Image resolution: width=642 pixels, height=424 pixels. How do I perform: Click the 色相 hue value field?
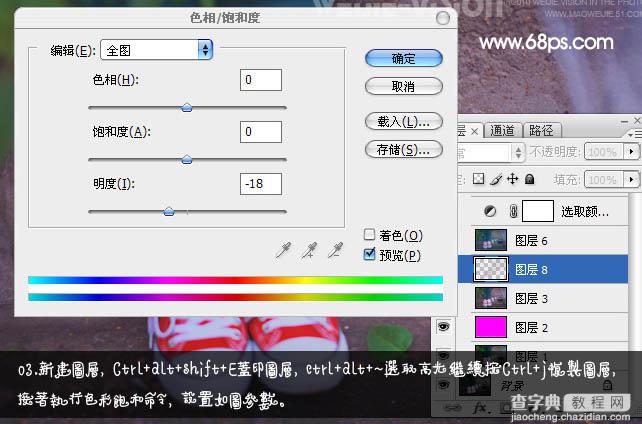(x=261, y=80)
